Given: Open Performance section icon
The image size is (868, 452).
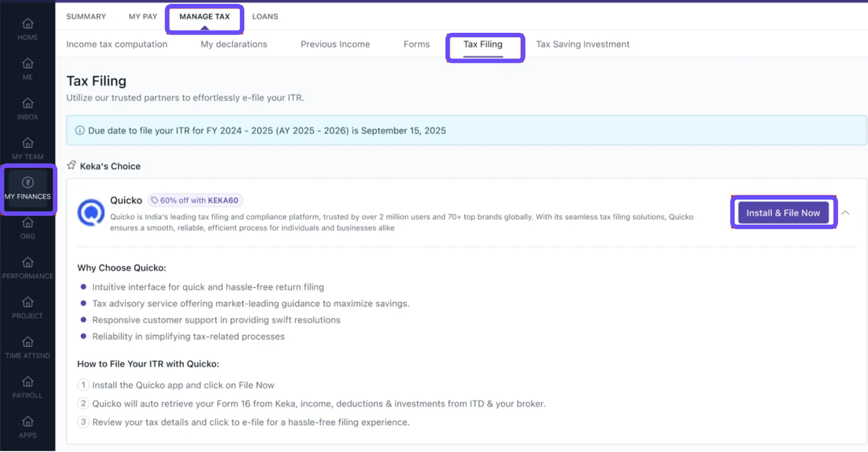Looking at the screenshot, I should pyautogui.click(x=27, y=263).
